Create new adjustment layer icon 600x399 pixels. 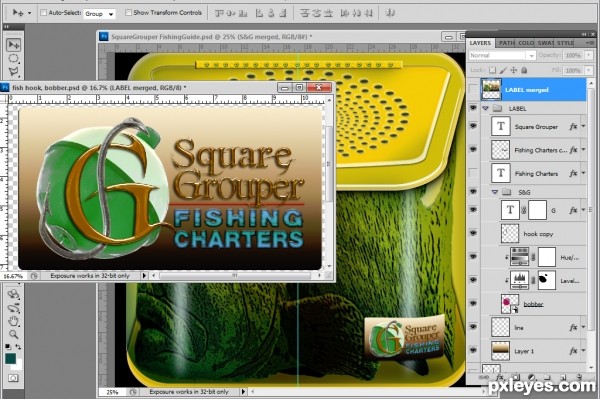pyautogui.click(x=531, y=377)
